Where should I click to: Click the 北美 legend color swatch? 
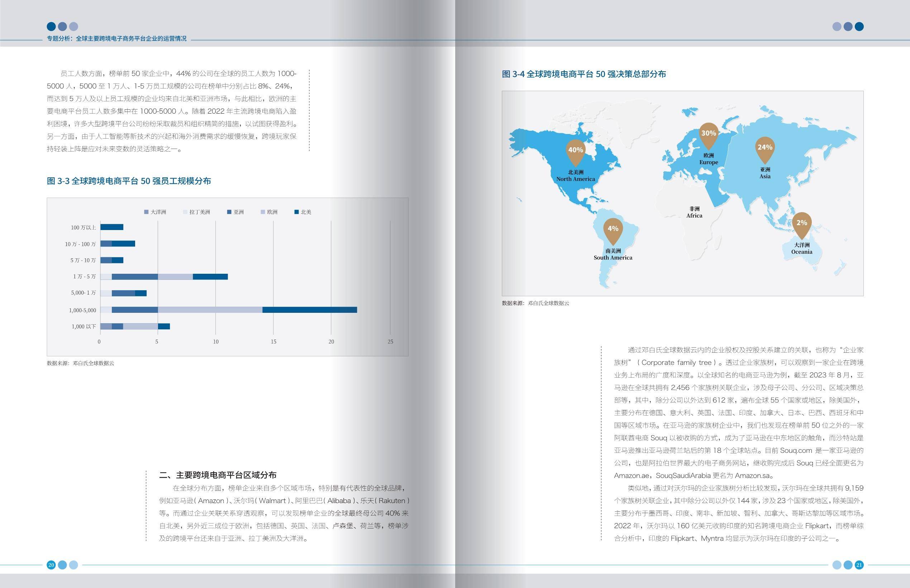pyautogui.click(x=296, y=212)
